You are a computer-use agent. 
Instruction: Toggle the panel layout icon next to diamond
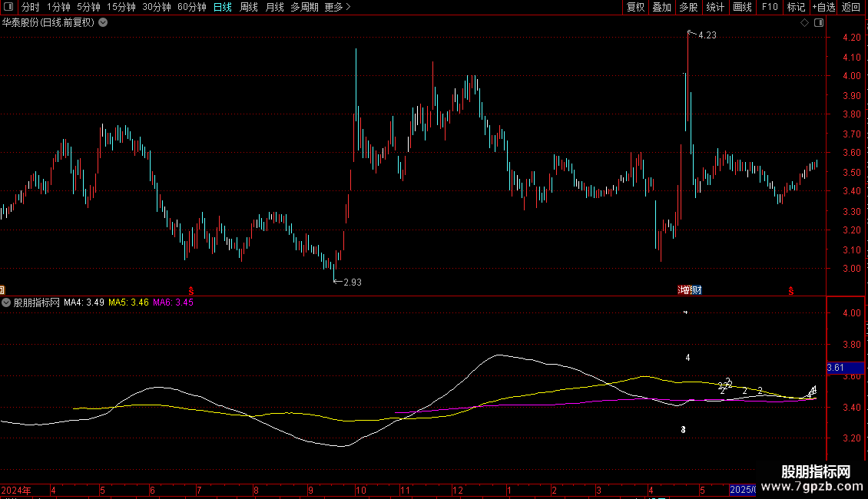point(819,23)
